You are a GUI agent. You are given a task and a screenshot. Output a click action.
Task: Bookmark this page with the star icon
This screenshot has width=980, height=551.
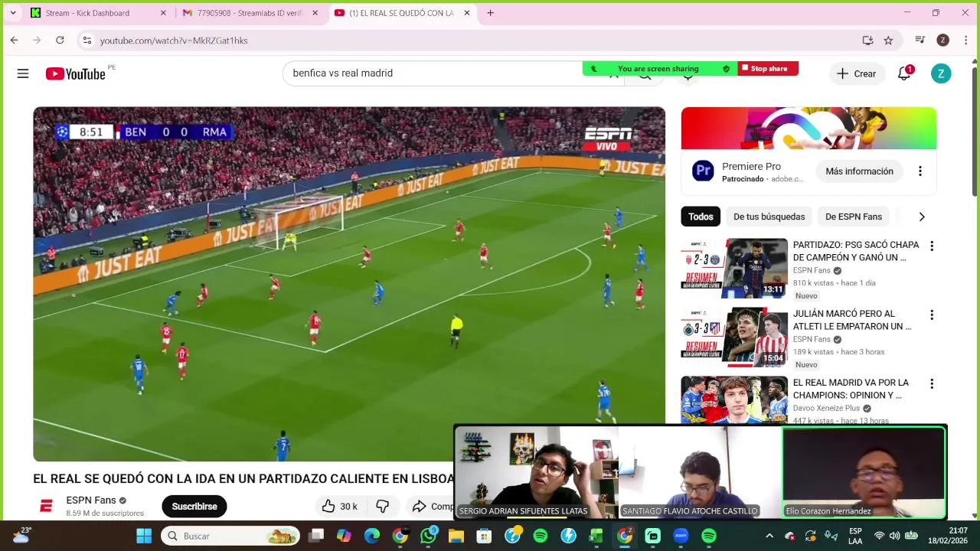[888, 40]
